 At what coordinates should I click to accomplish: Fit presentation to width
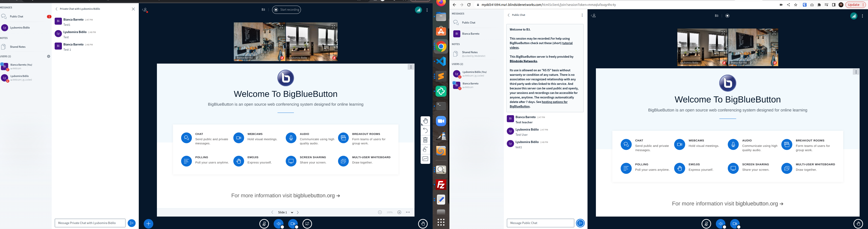(x=408, y=212)
